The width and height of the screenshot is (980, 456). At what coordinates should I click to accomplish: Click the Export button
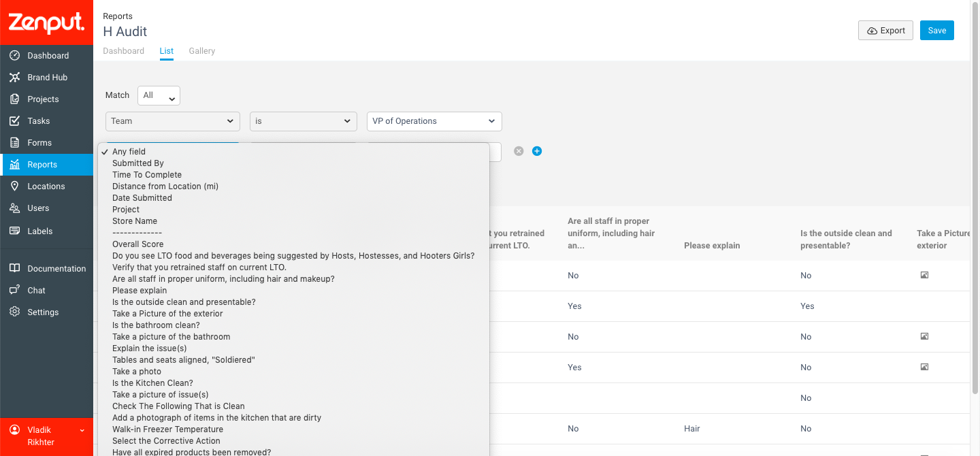(x=886, y=31)
